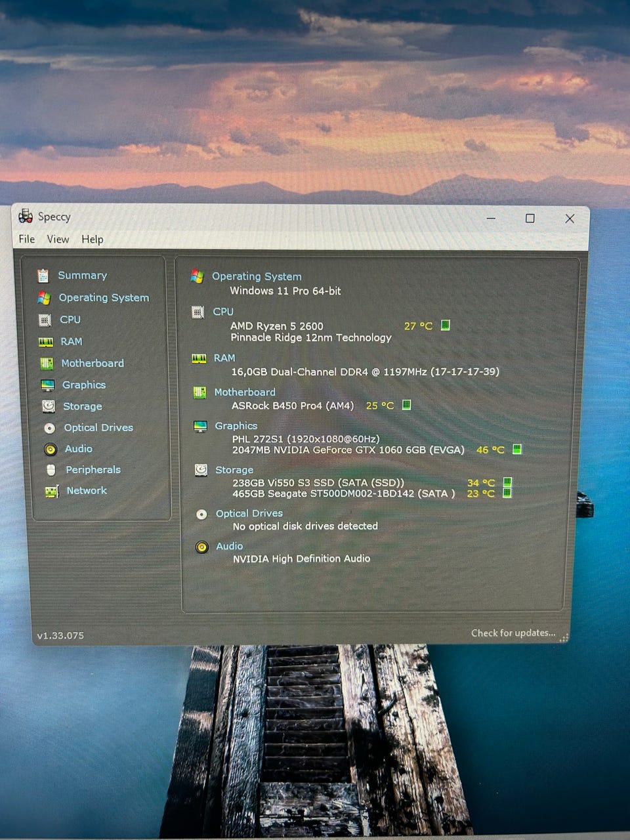Viewport: 630px width, 840px height.
Task: Open the Audio section from sidebar
Action: point(79,449)
